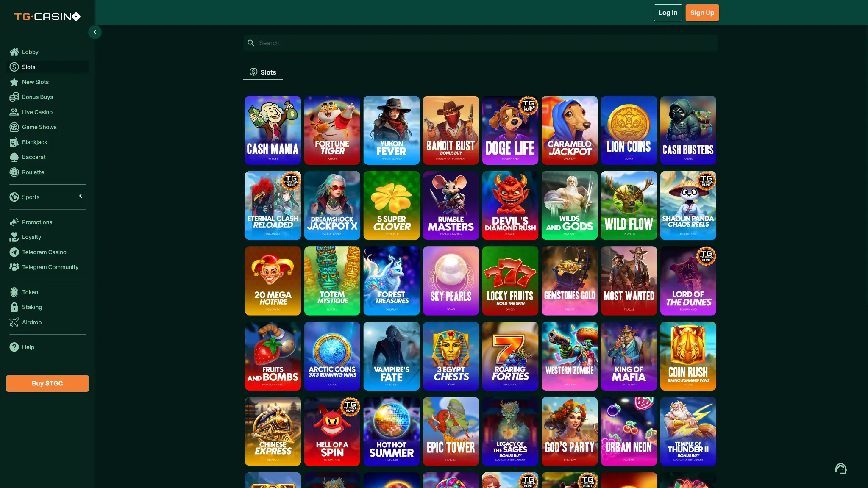Expand the Sports submenu chevron
868x488 pixels.
[x=81, y=196]
